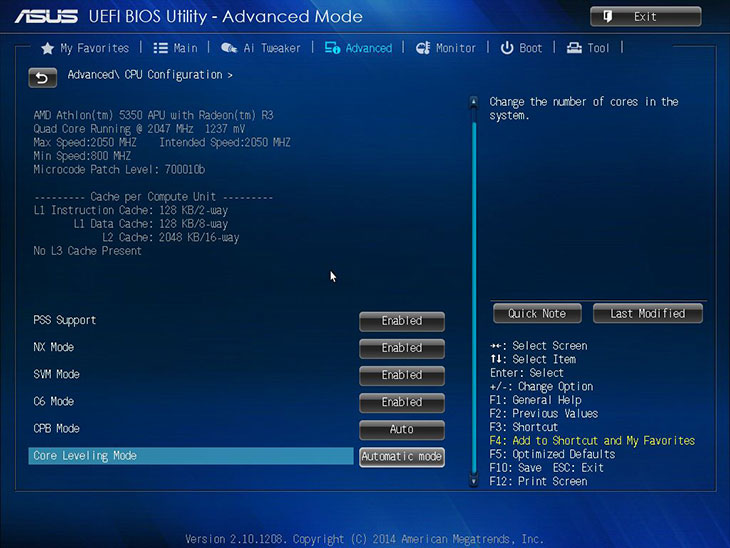Click the Microcode Patch Level line
Viewport: 730px width, 548px height.
click(119, 169)
